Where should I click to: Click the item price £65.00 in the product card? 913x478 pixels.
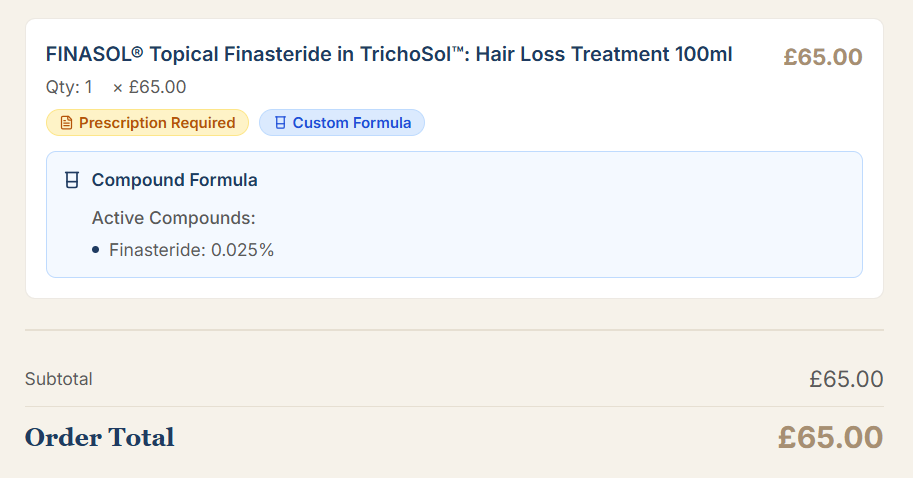[823, 57]
